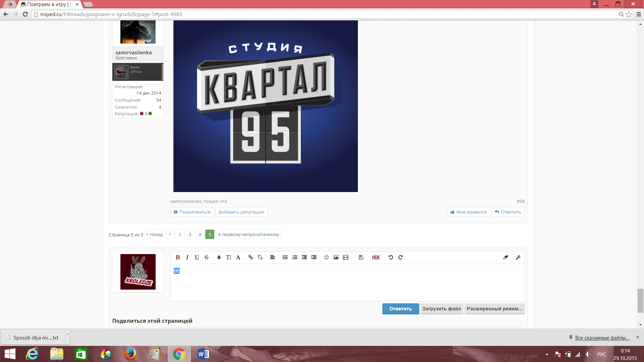
Task: Open the text alignment option
Action: coord(273,257)
